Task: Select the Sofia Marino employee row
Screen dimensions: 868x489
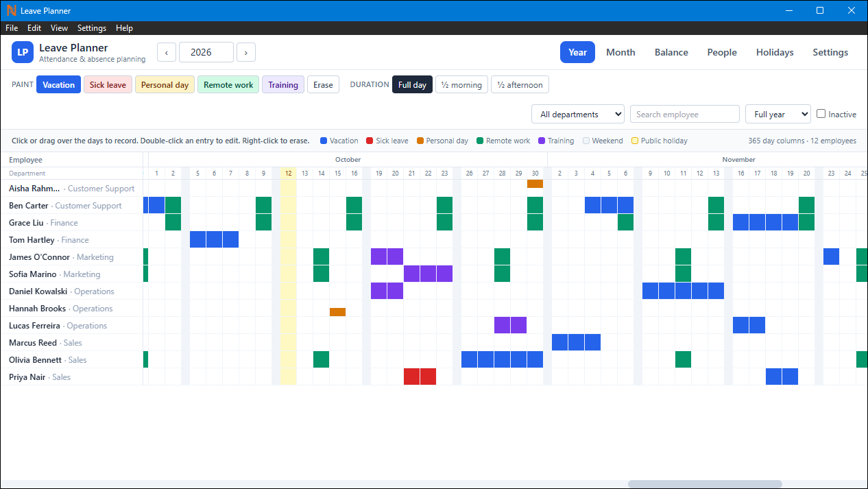Action: [x=72, y=274]
